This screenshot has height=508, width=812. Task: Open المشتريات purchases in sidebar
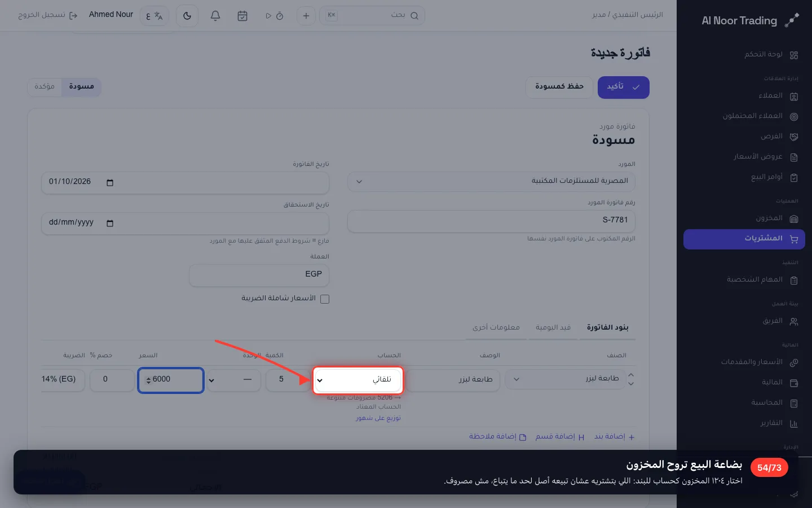(744, 239)
